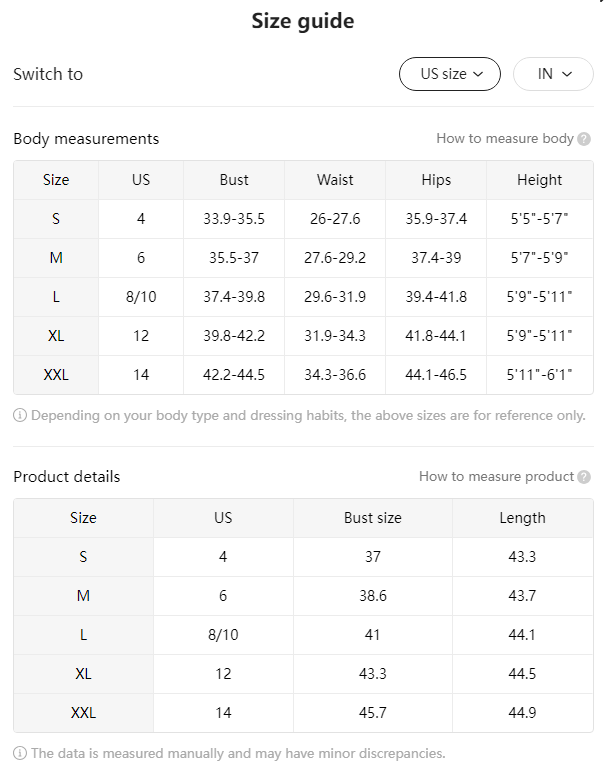Image resolution: width=605 pixels, height=782 pixels.
Task: Open the US size dropdown
Action: coord(449,74)
